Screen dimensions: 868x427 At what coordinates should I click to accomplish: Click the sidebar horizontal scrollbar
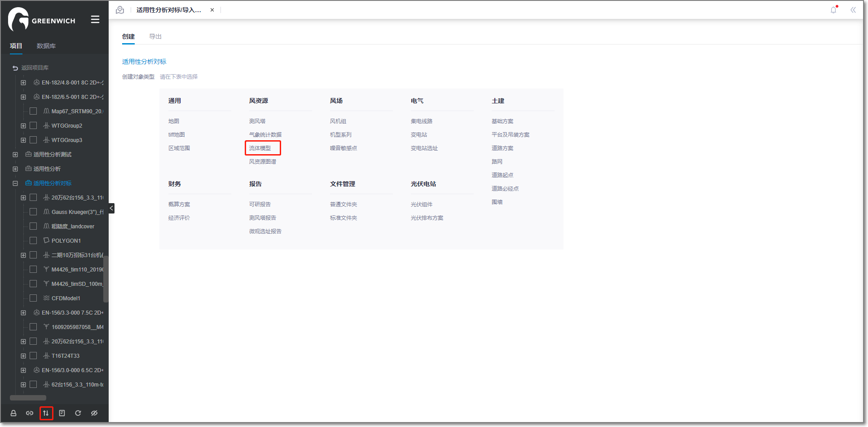[x=28, y=398]
